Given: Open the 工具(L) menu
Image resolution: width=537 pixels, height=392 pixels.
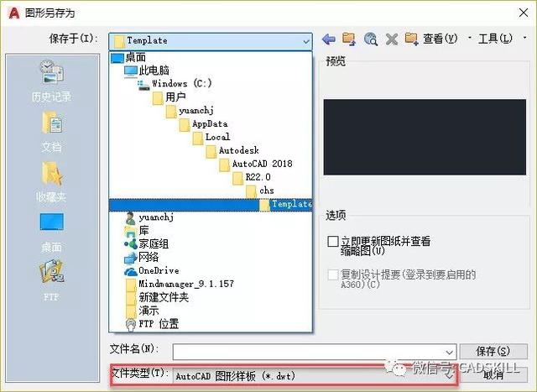Looking at the screenshot, I should point(495,39).
